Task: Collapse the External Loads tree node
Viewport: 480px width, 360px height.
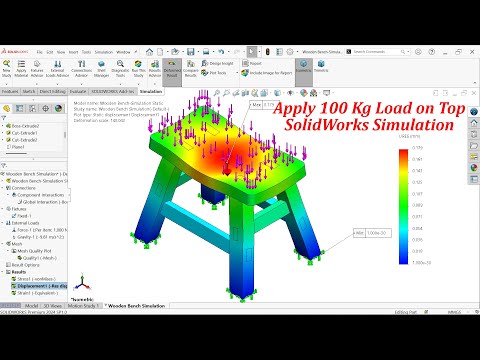Action: click(x=3, y=223)
